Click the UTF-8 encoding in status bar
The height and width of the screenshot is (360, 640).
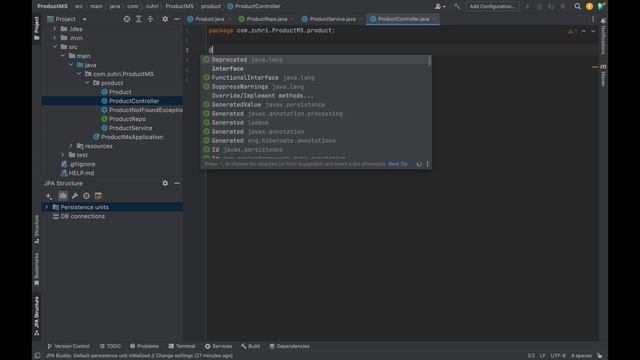pos(558,356)
